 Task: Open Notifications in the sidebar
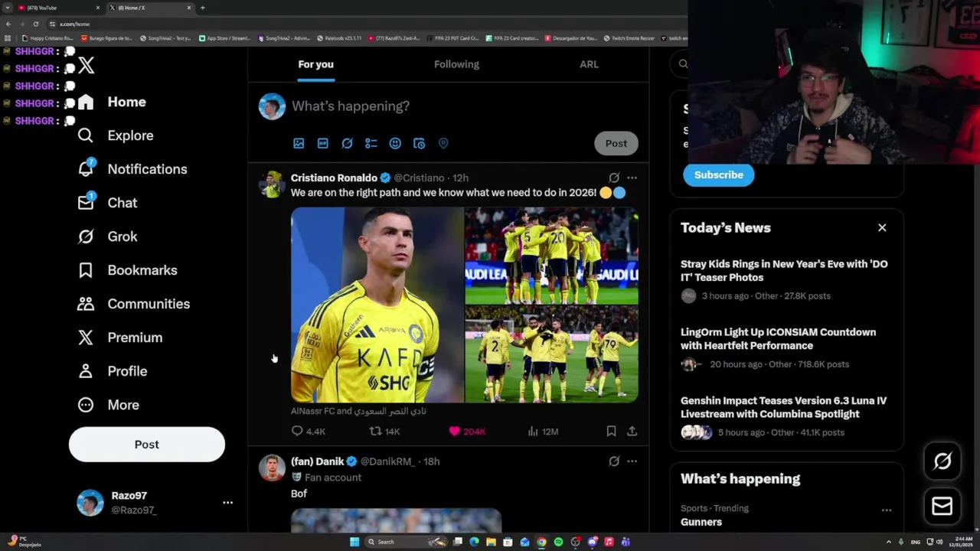(132, 169)
